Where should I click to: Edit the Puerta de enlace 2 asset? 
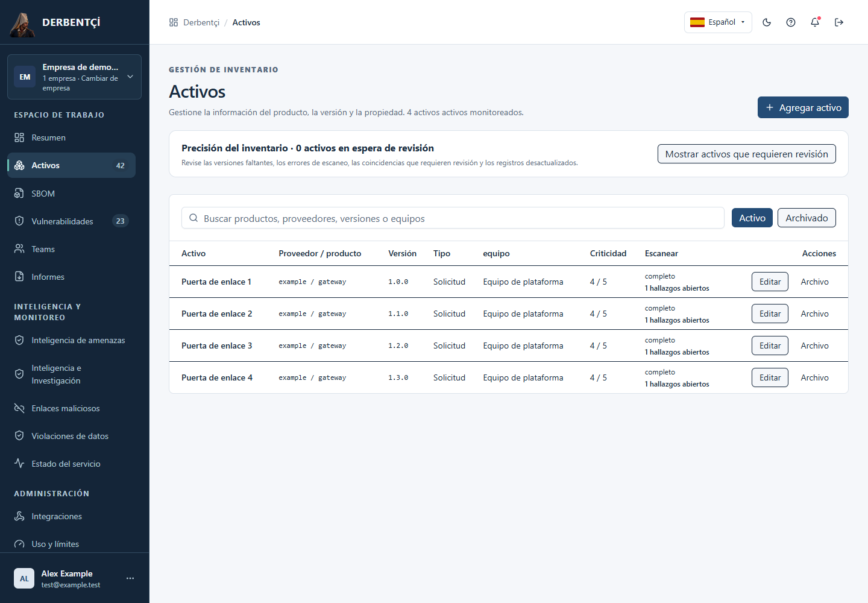coord(770,314)
